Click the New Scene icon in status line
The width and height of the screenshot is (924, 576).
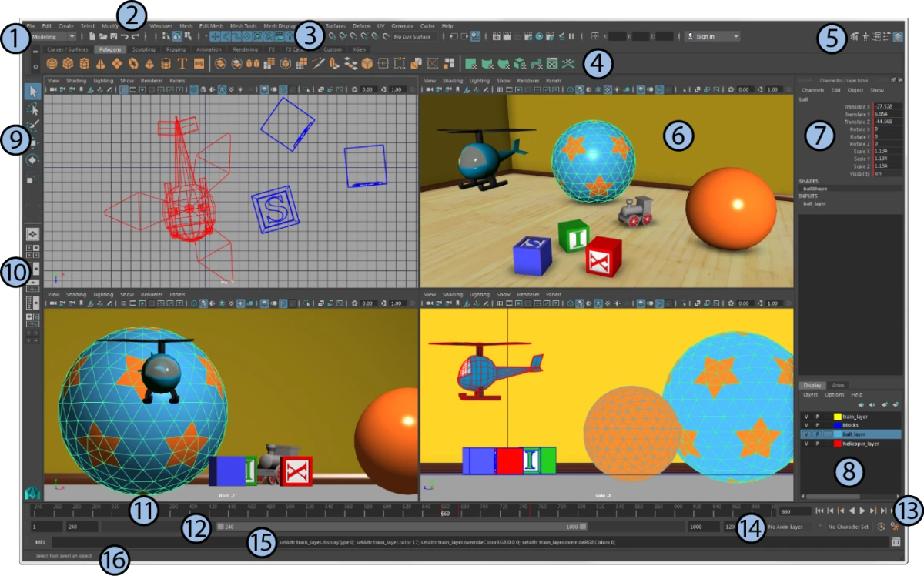pos(92,36)
